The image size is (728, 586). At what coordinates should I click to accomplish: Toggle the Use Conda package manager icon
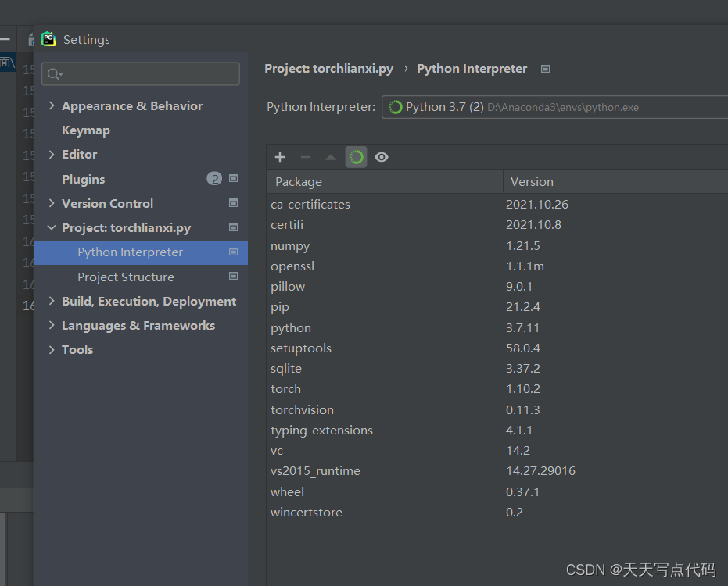point(356,157)
